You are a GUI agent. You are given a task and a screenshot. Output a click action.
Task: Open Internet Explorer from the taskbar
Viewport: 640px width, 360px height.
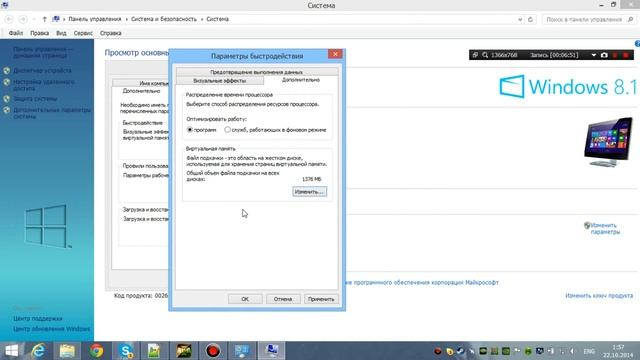coord(38,351)
